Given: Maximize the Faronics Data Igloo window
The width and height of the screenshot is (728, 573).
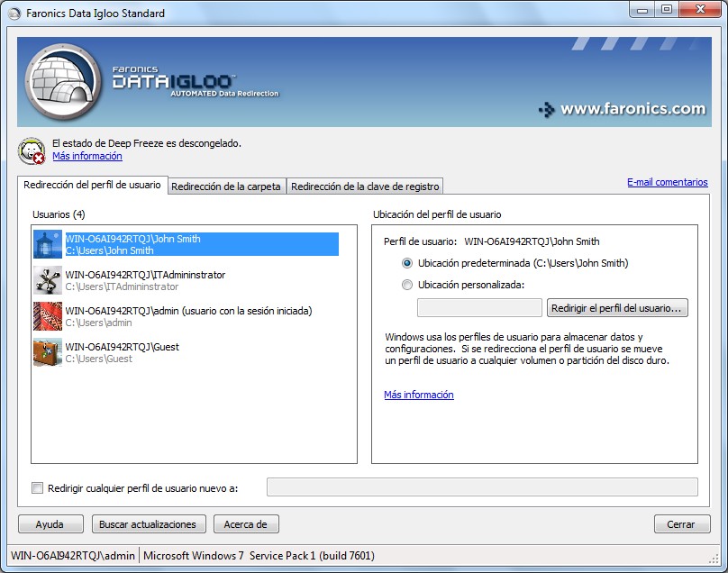Looking at the screenshot, I should (x=667, y=10).
